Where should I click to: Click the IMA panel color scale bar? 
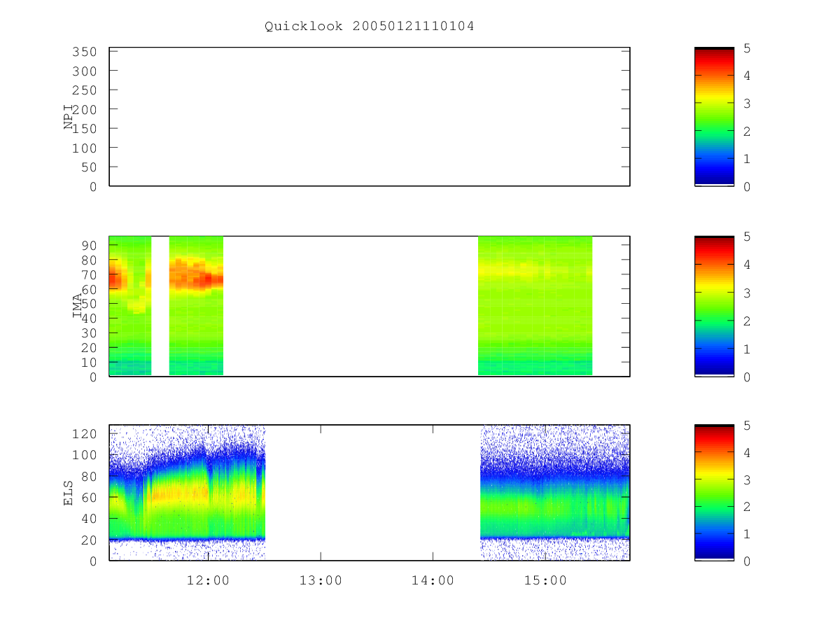(x=714, y=307)
